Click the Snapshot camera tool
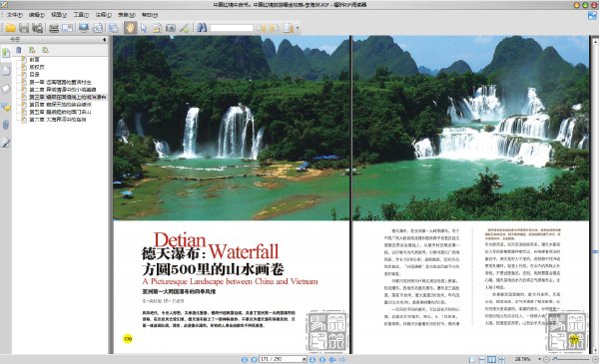 (x=171, y=28)
